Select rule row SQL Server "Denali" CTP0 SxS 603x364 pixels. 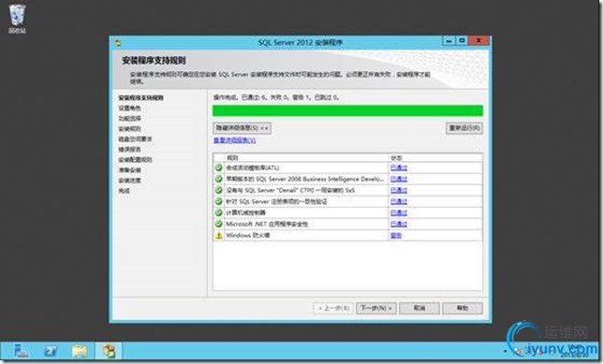(x=347, y=190)
